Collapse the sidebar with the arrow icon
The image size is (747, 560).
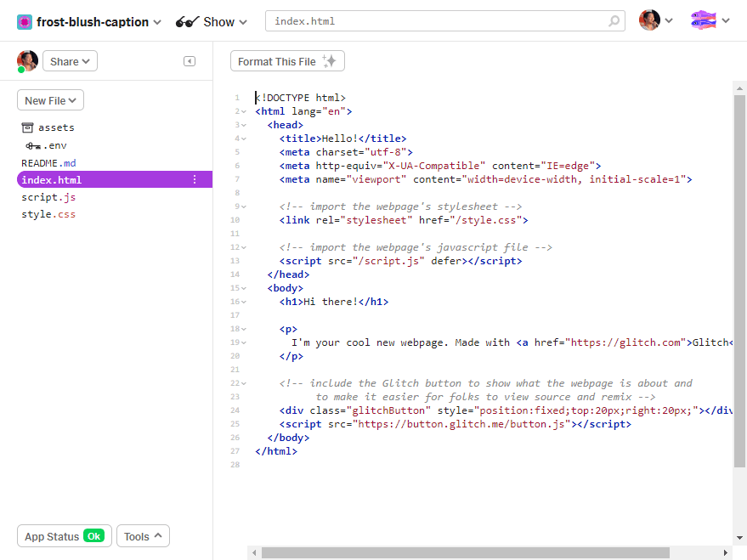click(190, 61)
